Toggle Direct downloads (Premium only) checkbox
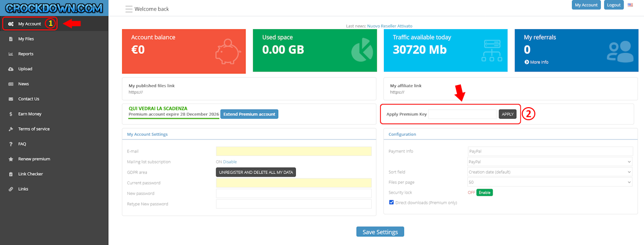Viewport: 644px width, 245px height. 391,202
